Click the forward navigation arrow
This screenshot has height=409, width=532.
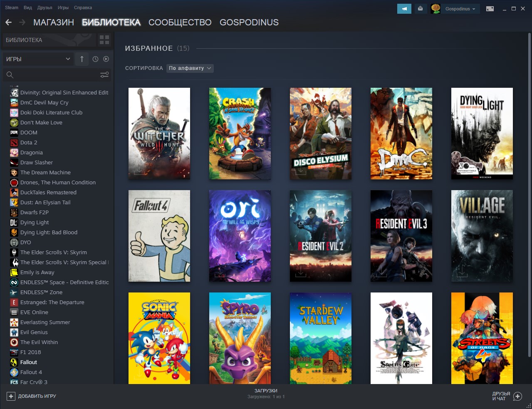pyautogui.click(x=22, y=22)
